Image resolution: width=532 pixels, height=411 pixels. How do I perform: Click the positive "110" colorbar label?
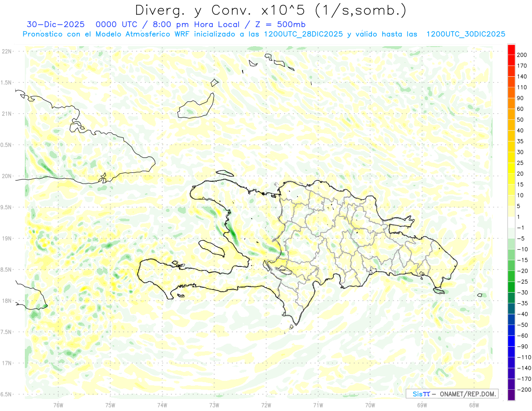click(x=522, y=87)
